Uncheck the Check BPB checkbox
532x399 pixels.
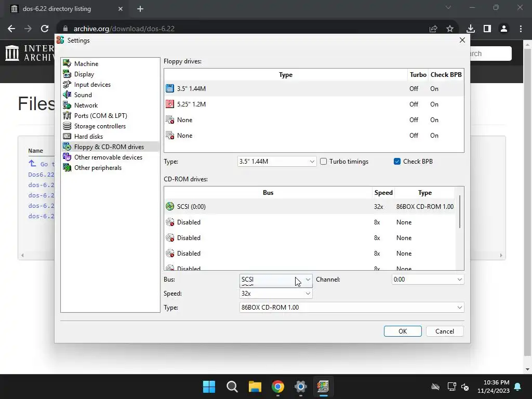397,162
